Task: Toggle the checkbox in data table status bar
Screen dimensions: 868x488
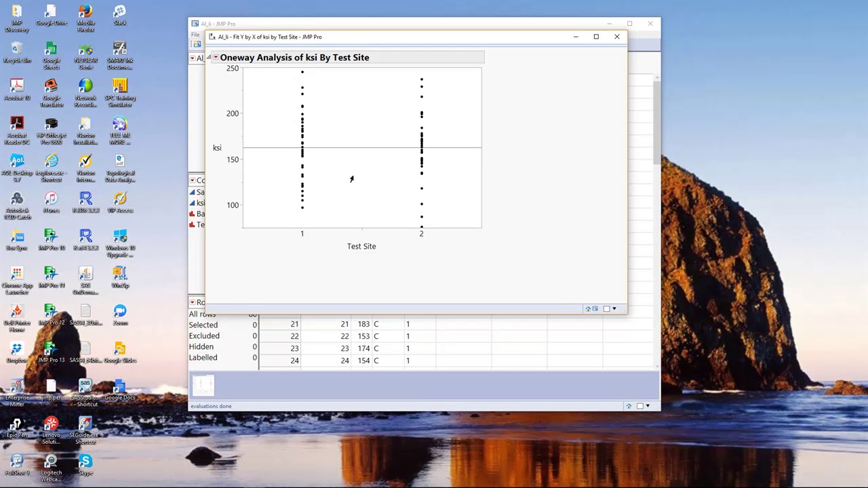Action: pos(639,406)
